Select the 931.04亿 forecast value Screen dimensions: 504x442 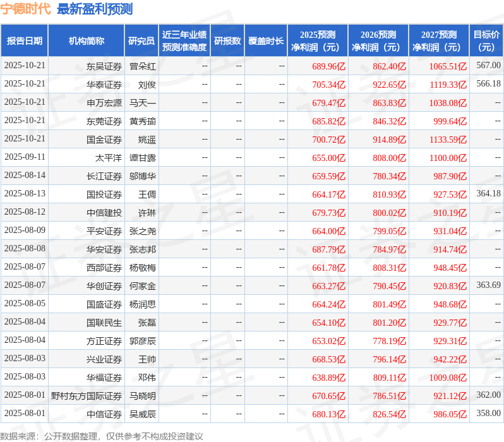coord(450,232)
